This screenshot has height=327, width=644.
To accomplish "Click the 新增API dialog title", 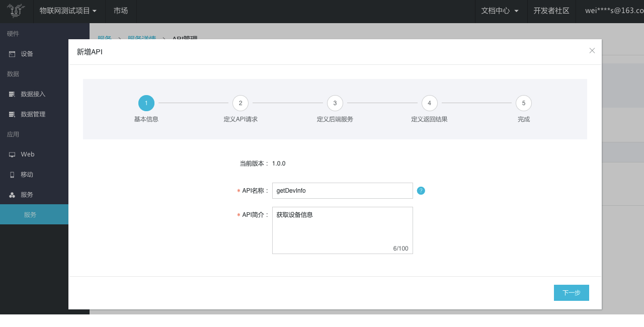I will pos(90,52).
